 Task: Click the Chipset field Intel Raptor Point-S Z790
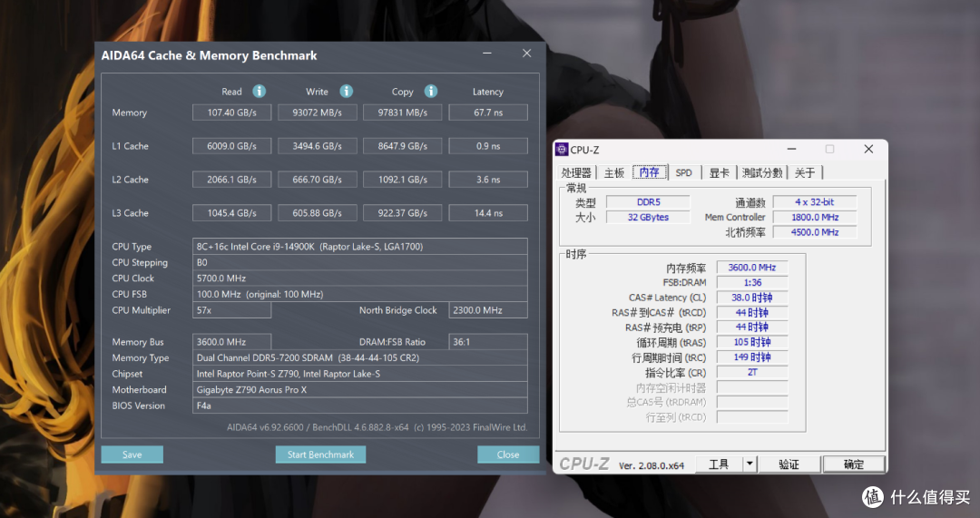(360, 374)
